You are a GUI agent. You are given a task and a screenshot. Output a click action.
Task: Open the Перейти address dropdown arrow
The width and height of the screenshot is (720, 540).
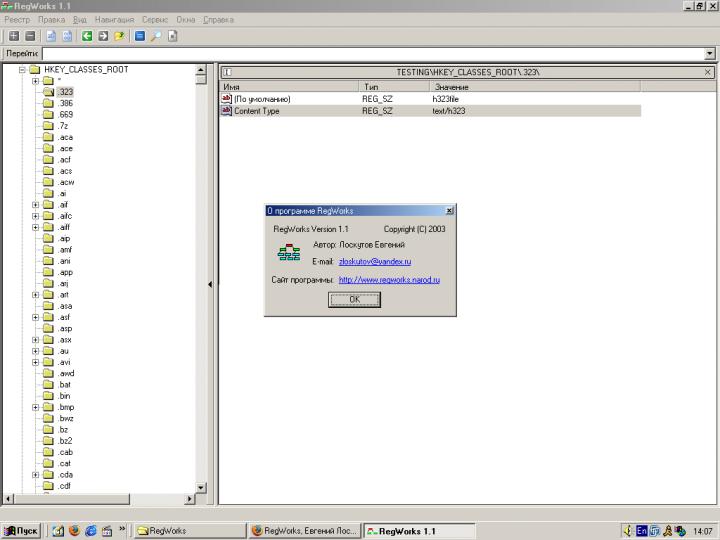pyautogui.click(x=710, y=54)
